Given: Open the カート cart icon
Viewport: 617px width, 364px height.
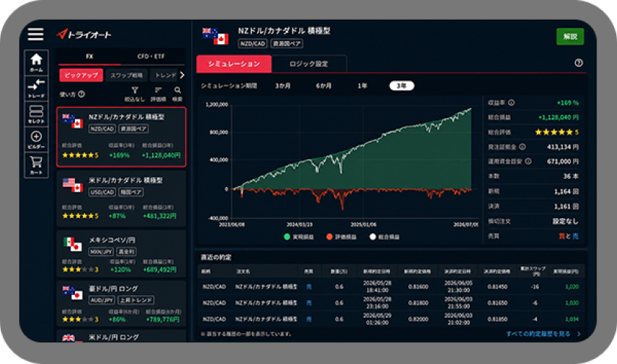Looking at the screenshot, I should [36, 165].
